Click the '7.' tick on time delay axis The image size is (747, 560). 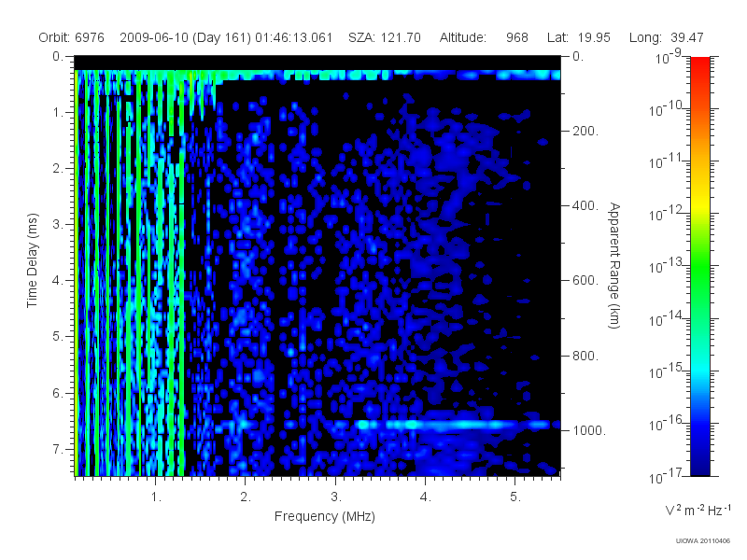click(58, 449)
